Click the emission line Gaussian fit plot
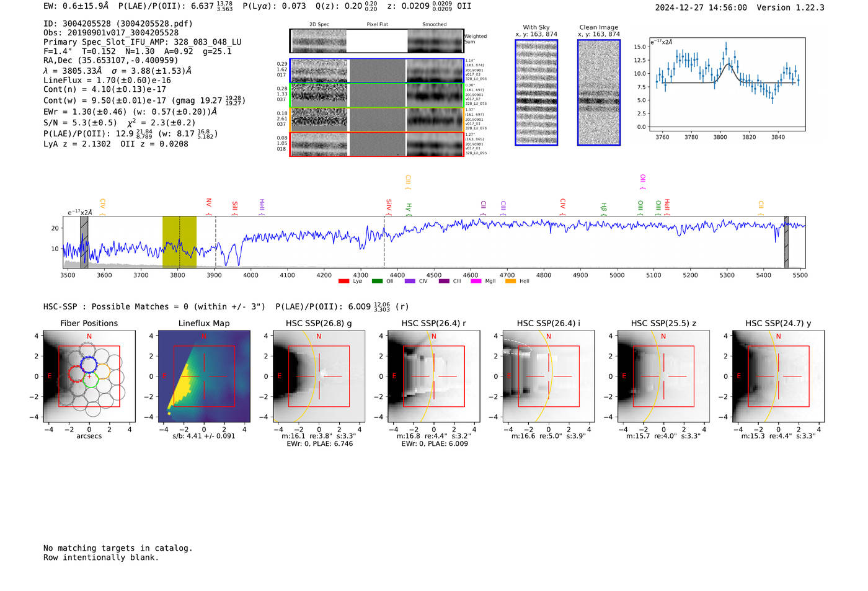The width and height of the screenshot is (868, 591). (727, 84)
